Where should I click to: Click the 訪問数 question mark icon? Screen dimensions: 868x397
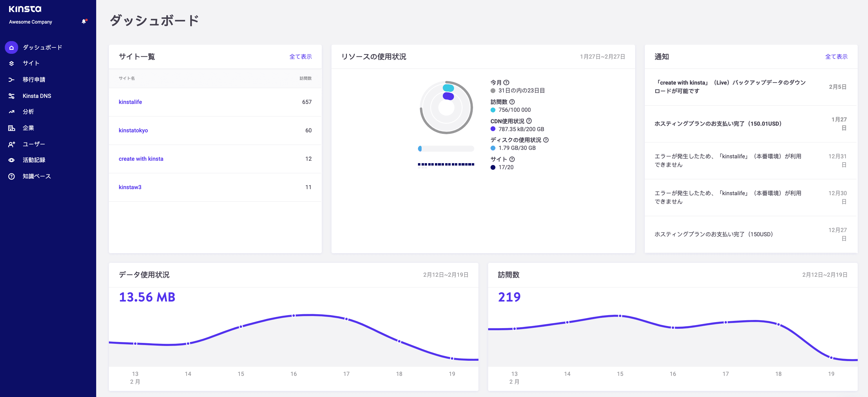point(512,102)
